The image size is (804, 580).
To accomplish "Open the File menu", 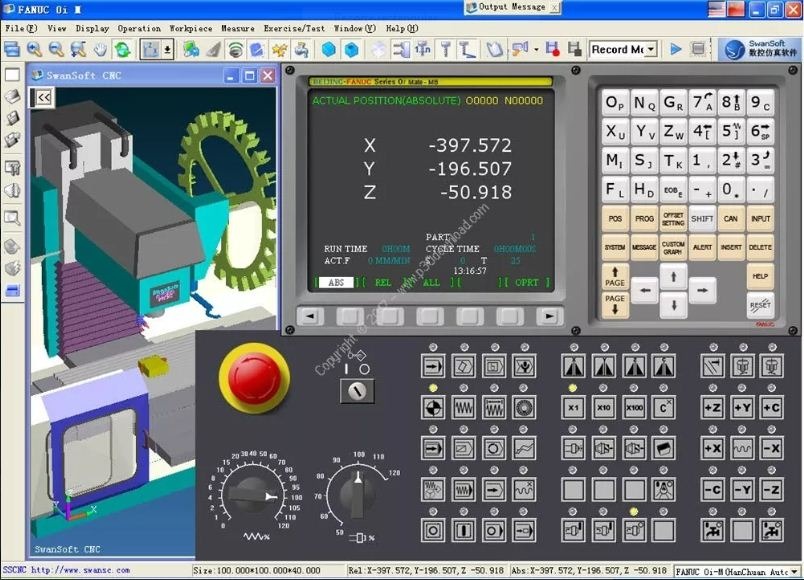I will (x=21, y=29).
